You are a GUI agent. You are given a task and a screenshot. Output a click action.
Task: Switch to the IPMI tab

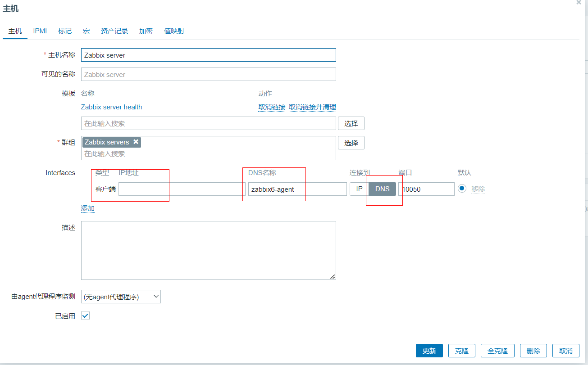pyautogui.click(x=40, y=31)
